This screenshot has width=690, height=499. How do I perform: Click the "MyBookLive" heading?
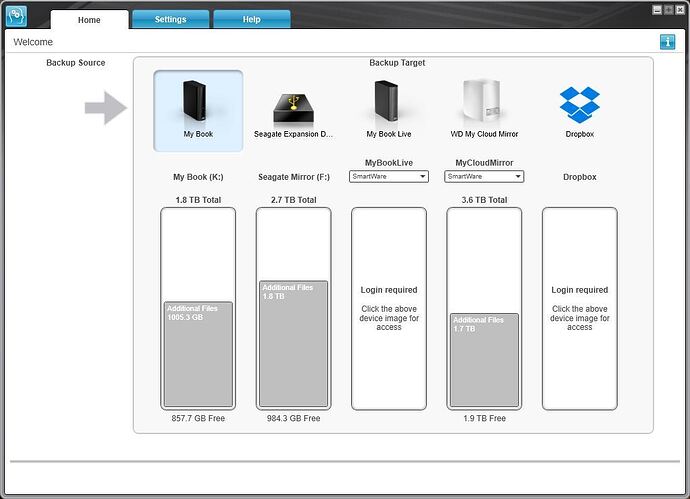[389, 163]
